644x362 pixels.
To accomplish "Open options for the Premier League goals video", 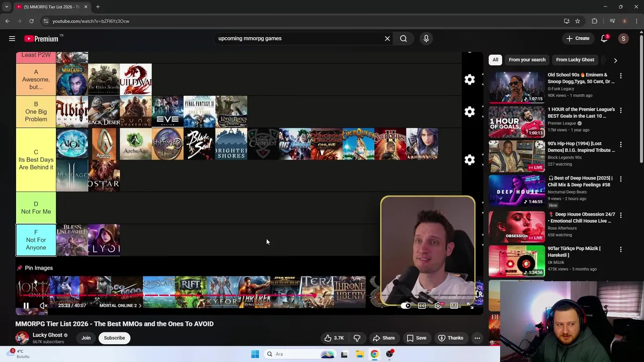I will (620, 110).
